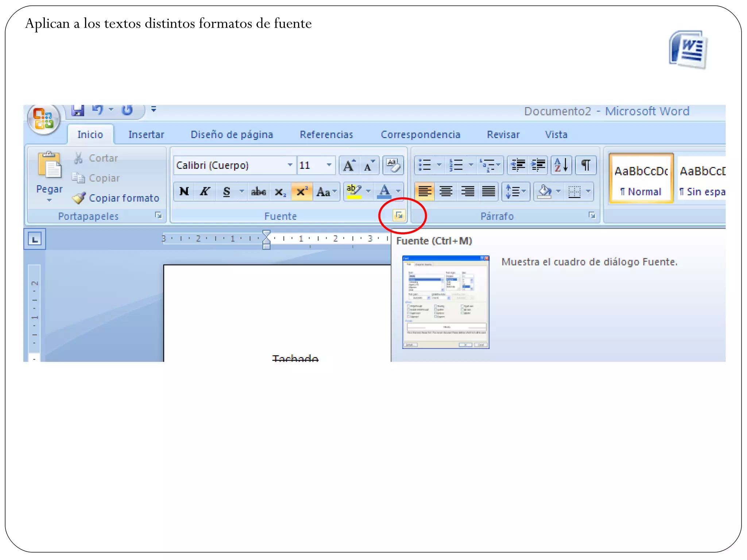Image resolution: width=747 pixels, height=560 pixels.
Task: Click Copiar formato painter
Action: pos(116,198)
